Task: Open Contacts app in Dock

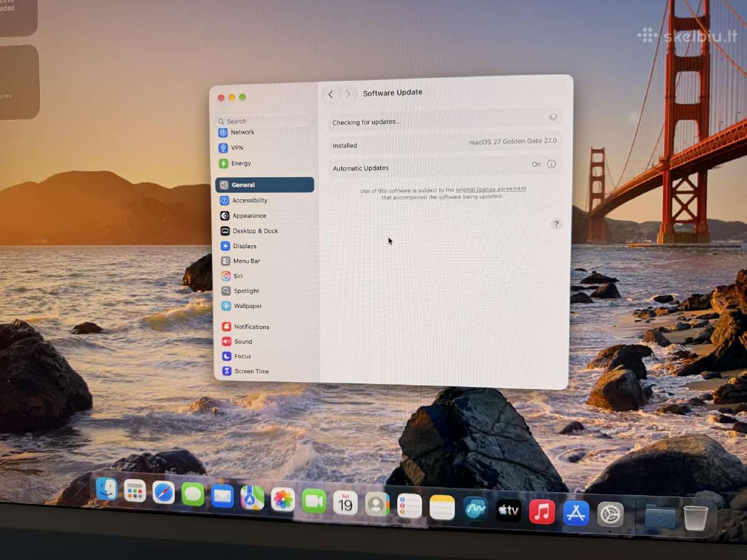Action: pos(377,504)
